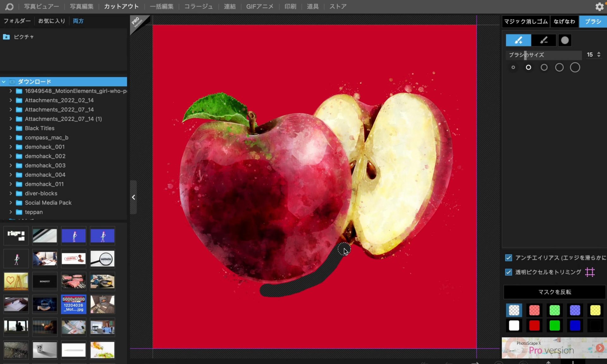Choose the smallest brush size circle
The height and width of the screenshot is (364, 607).
[513, 67]
